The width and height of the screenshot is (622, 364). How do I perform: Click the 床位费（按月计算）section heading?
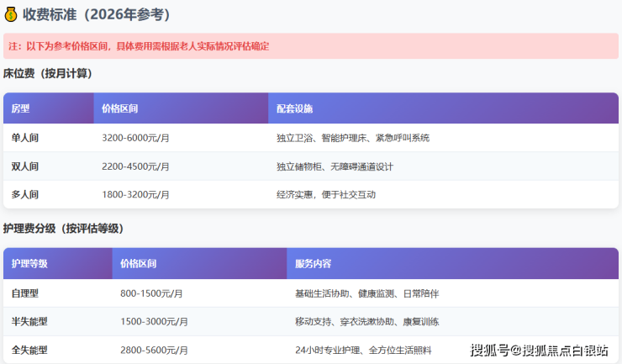coord(48,74)
